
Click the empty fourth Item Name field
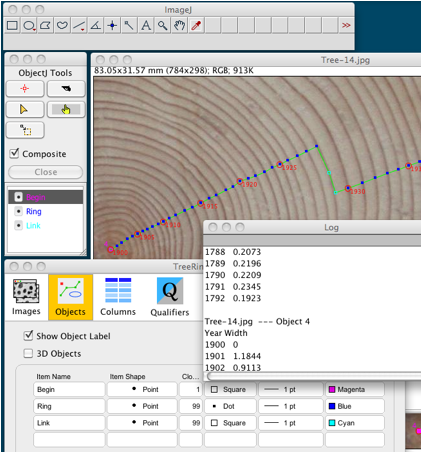[69, 439]
